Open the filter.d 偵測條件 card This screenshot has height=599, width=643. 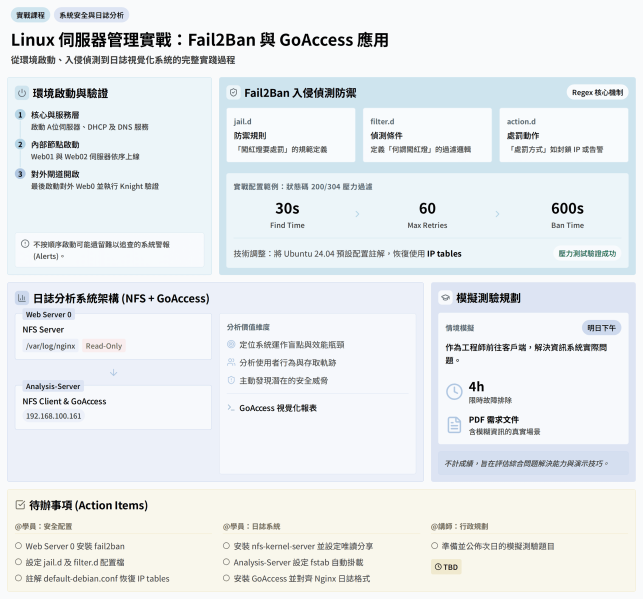[427, 135]
